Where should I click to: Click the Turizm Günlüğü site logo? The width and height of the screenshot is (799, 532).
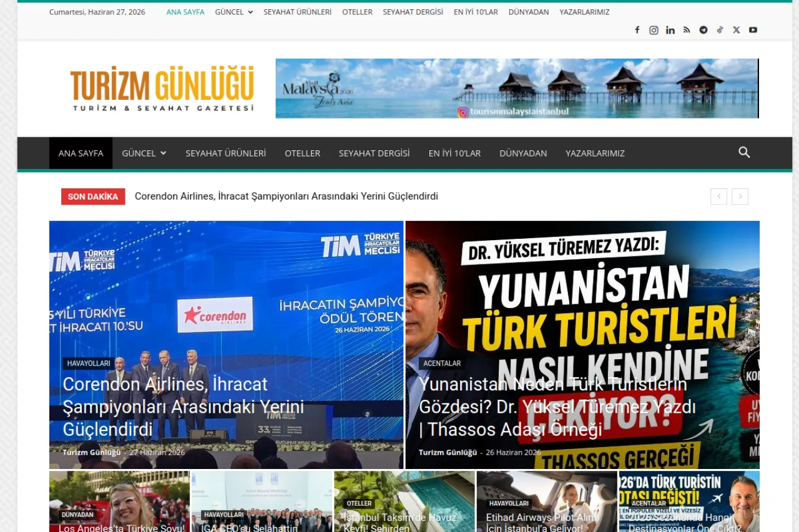(162, 89)
